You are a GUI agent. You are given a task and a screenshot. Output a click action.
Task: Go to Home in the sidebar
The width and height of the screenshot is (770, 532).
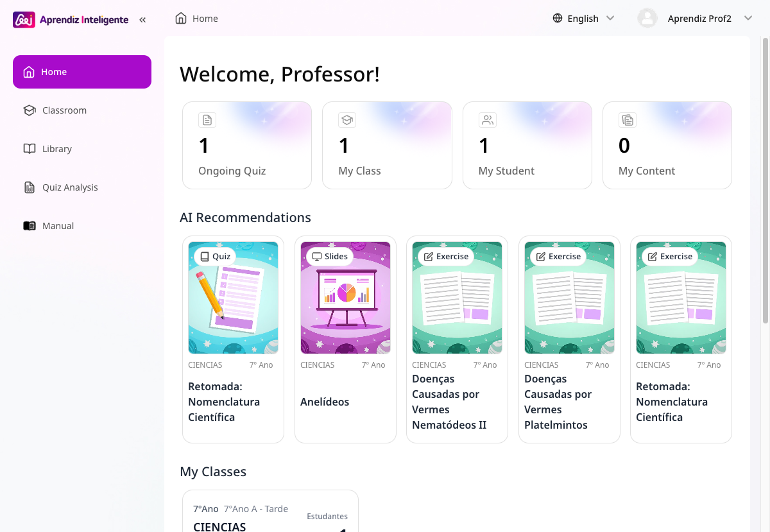[x=82, y=72]
